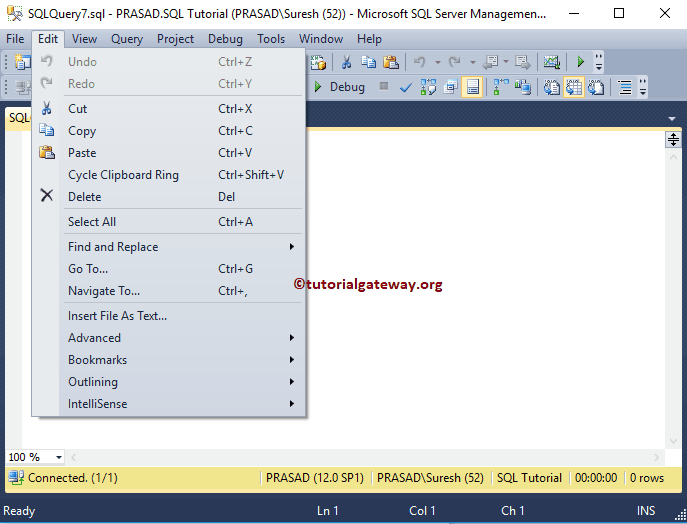This screenshot has height=524, width=687.
Task: Open the File menu
Action: tap(15, 39)
